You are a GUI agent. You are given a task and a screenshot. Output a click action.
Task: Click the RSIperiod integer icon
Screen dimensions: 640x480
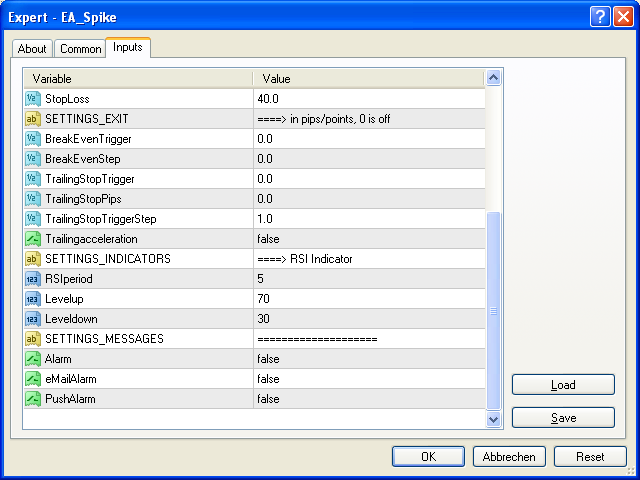coord(32,279)
